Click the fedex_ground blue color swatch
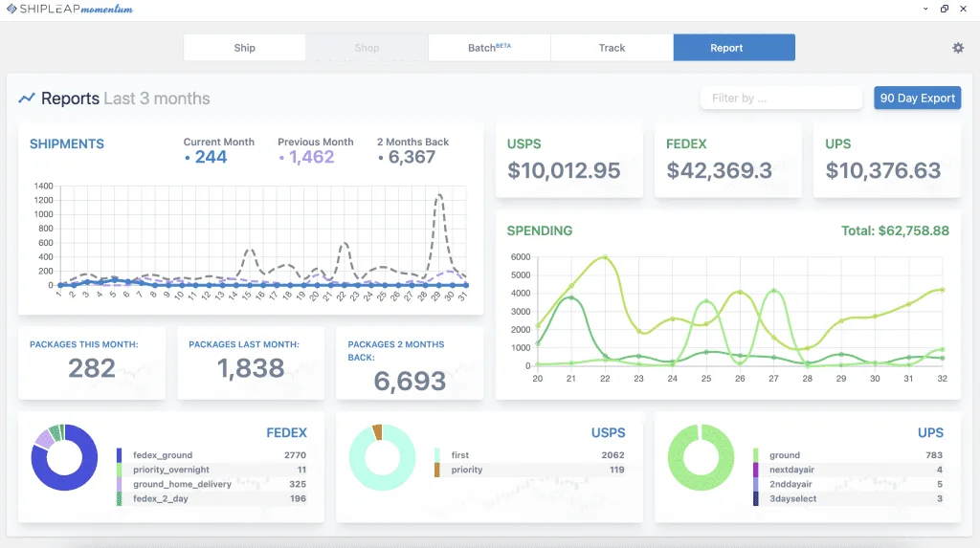 (120, 455)
